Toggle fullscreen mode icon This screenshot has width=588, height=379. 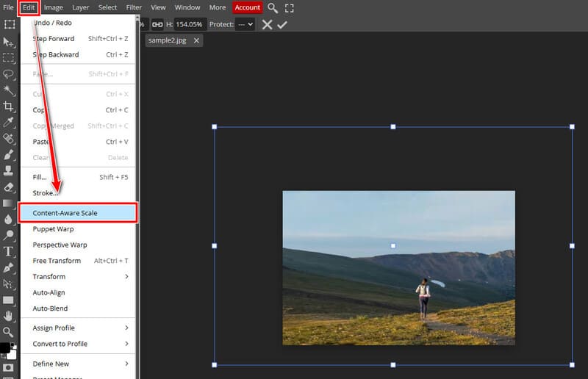click(289, 8)
